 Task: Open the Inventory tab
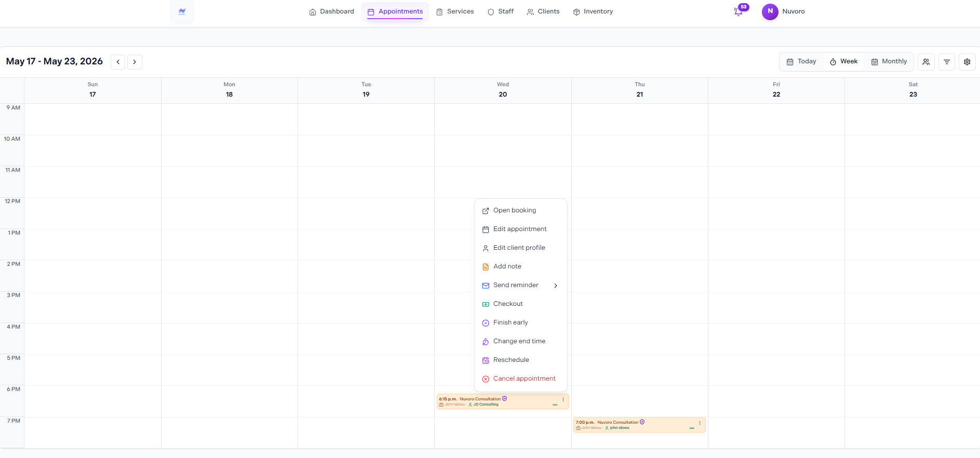593,11
